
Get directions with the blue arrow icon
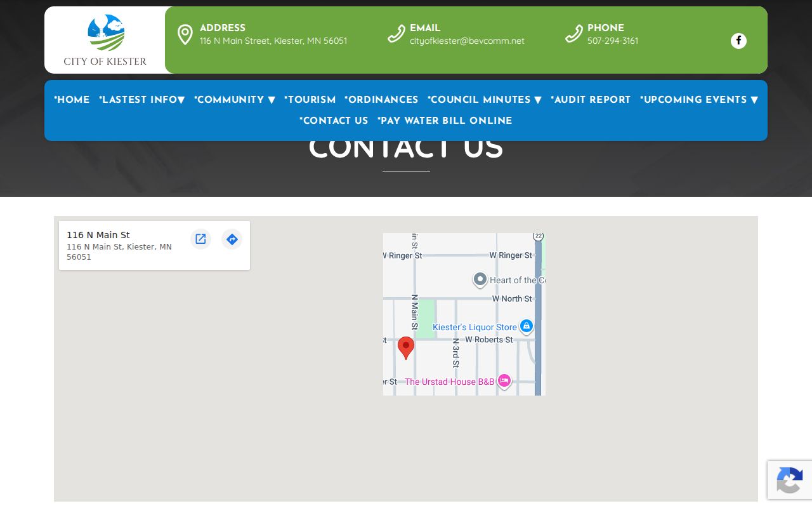(x=232, y=239)
